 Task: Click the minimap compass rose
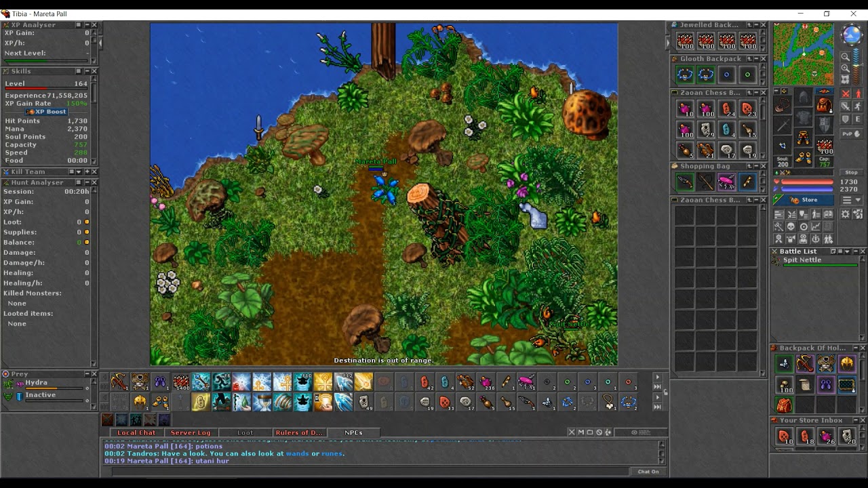[x=852, y=34]
